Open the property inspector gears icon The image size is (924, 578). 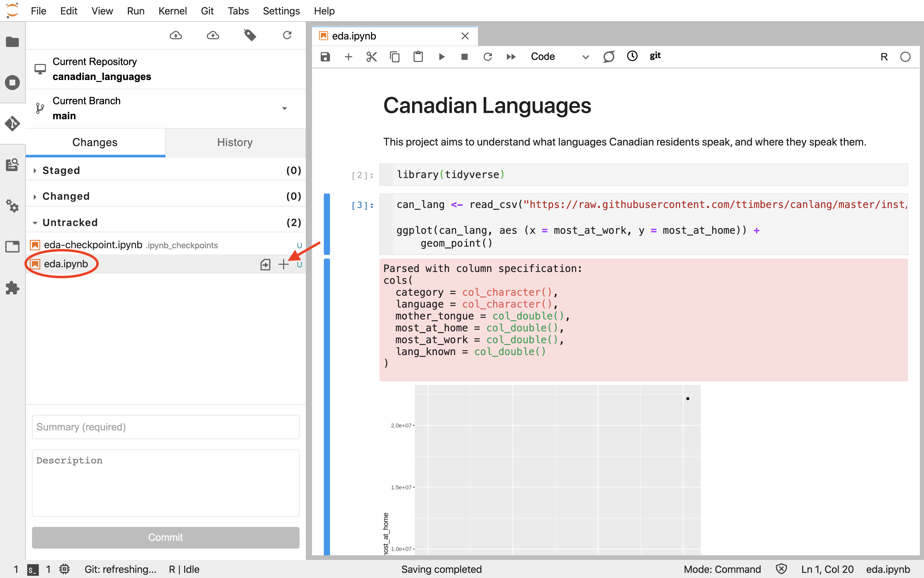point(12,206)
